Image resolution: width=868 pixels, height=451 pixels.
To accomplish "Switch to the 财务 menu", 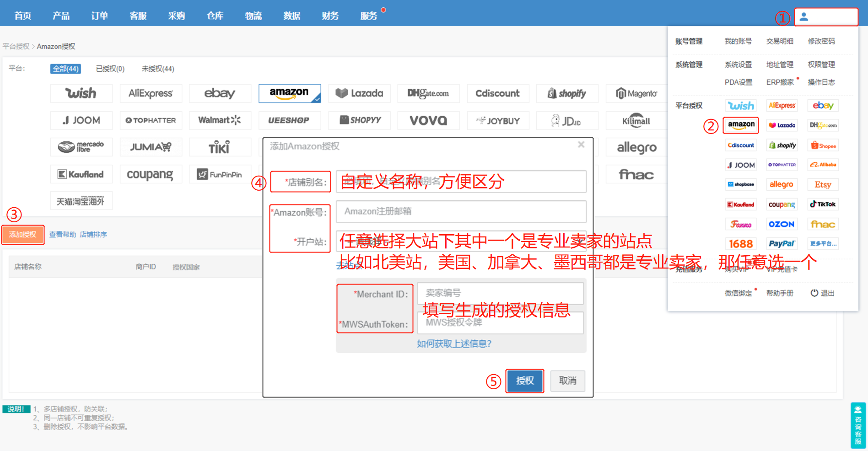I will point(330,16).
